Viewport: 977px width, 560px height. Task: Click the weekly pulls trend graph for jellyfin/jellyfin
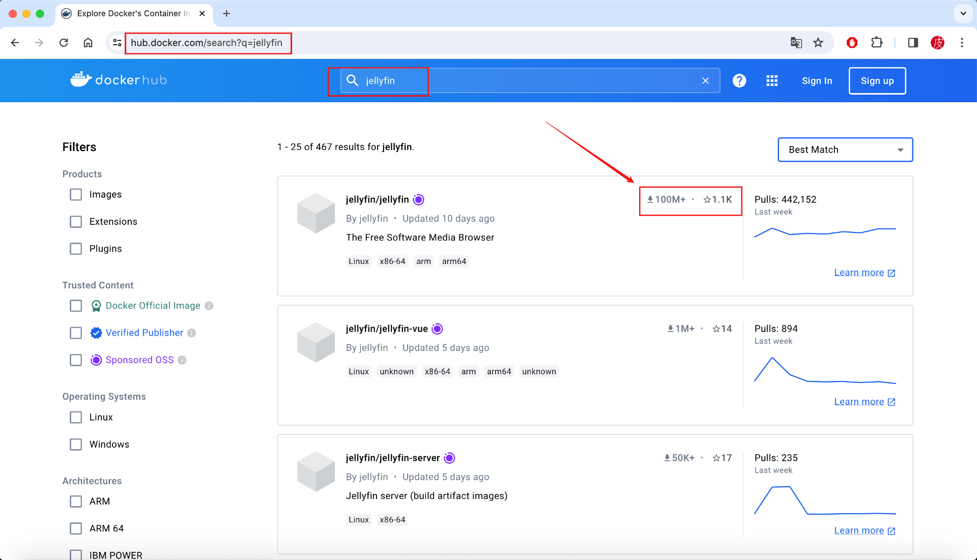(825, 232)
